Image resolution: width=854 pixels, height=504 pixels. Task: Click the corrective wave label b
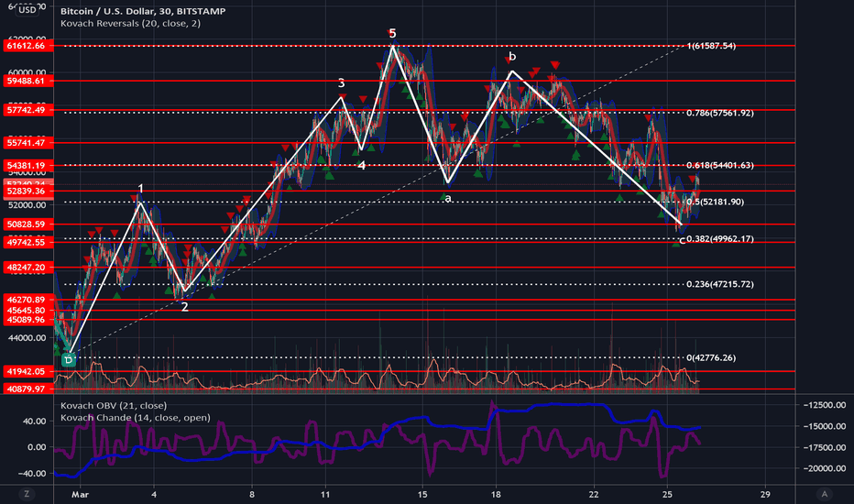pyautogui.click(x=512, y=57)
